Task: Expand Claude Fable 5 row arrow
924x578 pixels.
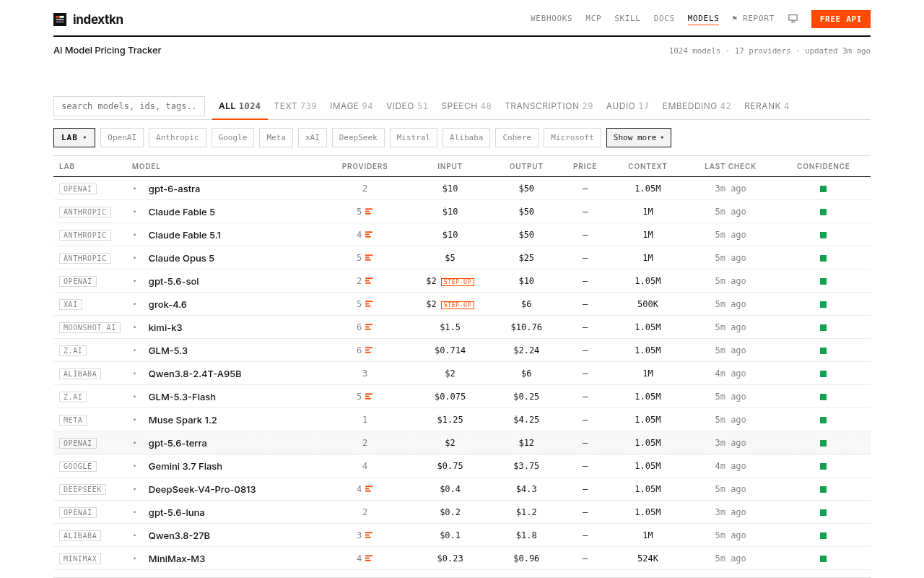Action: pos(135,212)
